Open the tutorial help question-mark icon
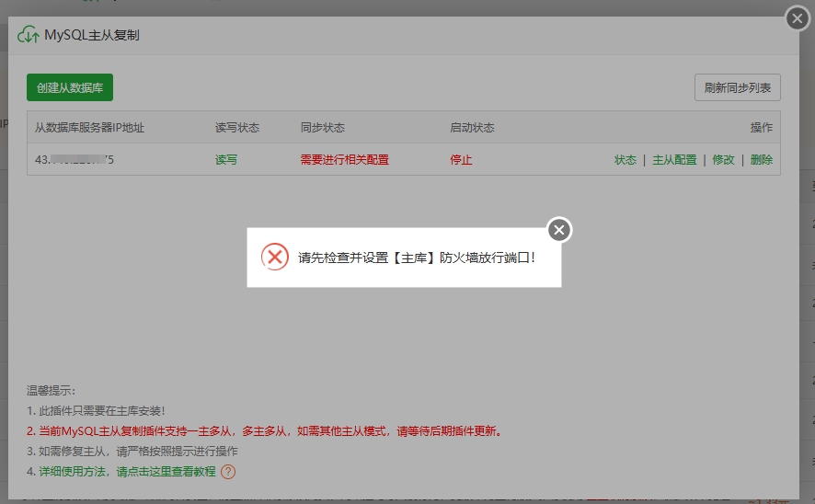 [228, 471]
